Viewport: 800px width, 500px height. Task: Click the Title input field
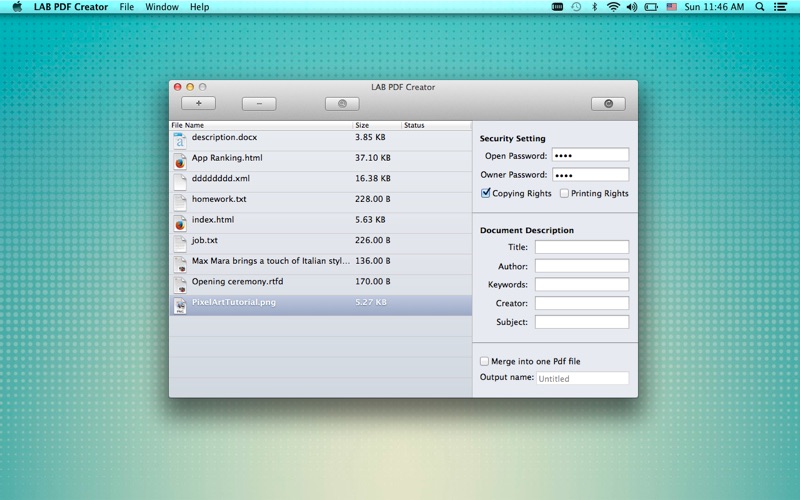click(582, 247)
